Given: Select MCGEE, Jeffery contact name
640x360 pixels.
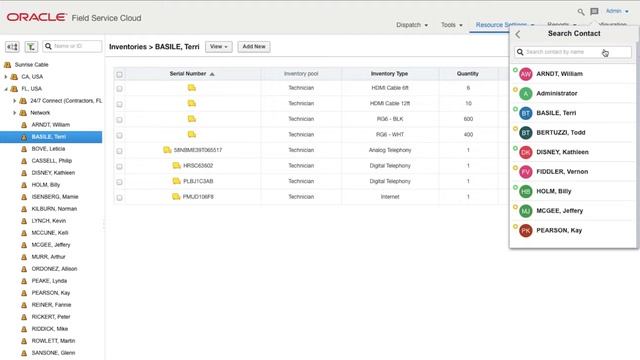Looking at the screenshot, I should click(560, 211).
